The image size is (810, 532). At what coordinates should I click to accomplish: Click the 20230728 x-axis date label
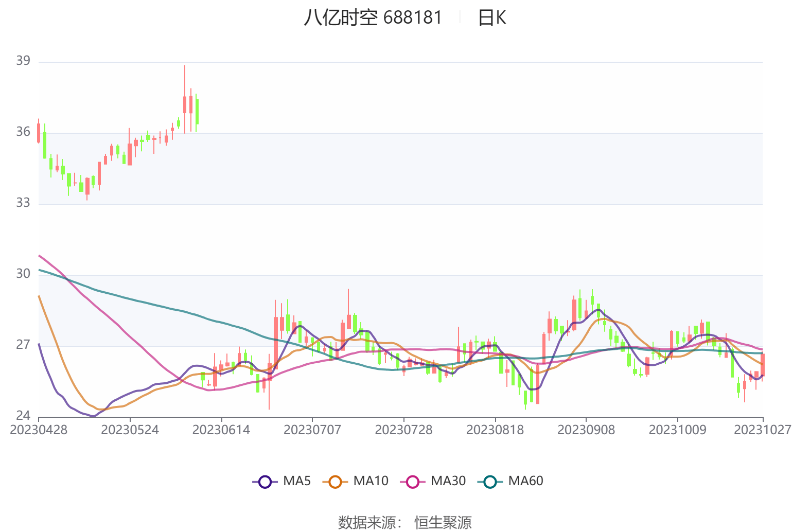403,430
